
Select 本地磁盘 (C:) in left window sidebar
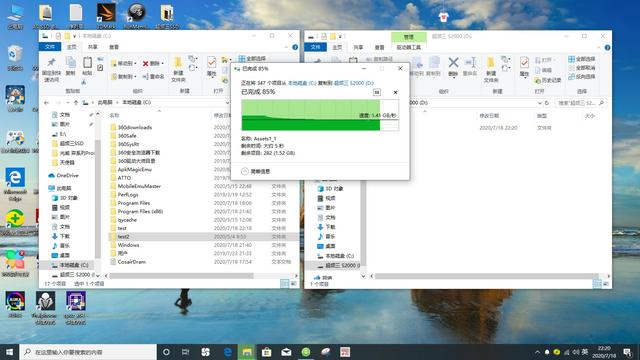click(x=73, y=265)
